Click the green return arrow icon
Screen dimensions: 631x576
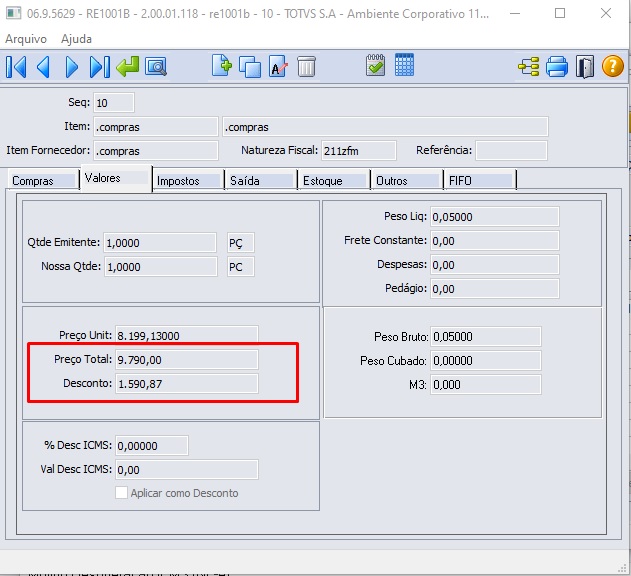point(128,66)
